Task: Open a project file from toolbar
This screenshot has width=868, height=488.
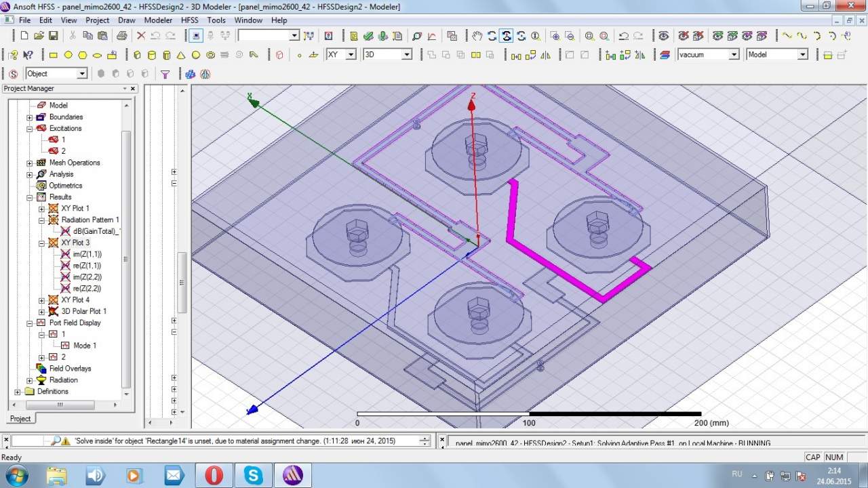Action: tap(41, 36)
